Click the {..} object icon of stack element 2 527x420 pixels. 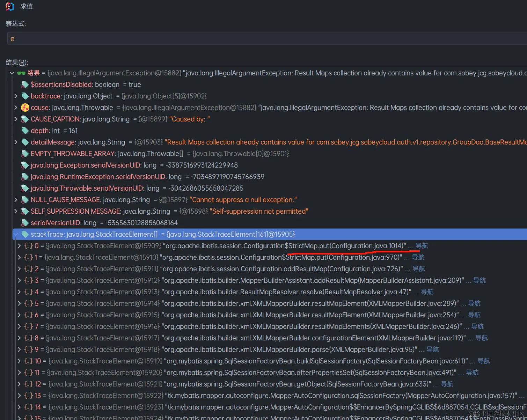point(29,269)
